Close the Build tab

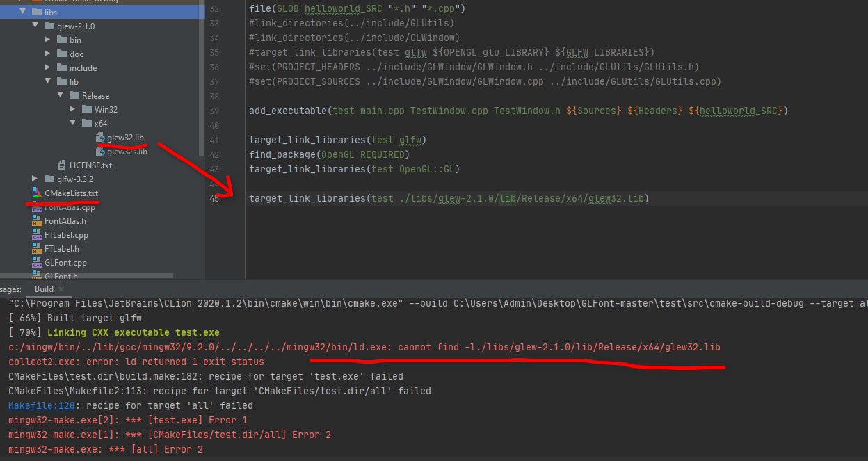(61, 289)
